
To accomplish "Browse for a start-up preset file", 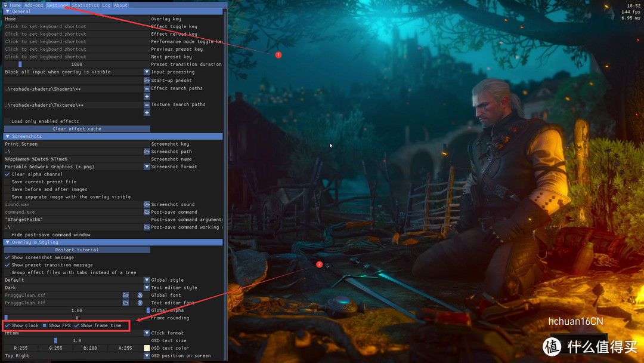I will tap(147, 81).
